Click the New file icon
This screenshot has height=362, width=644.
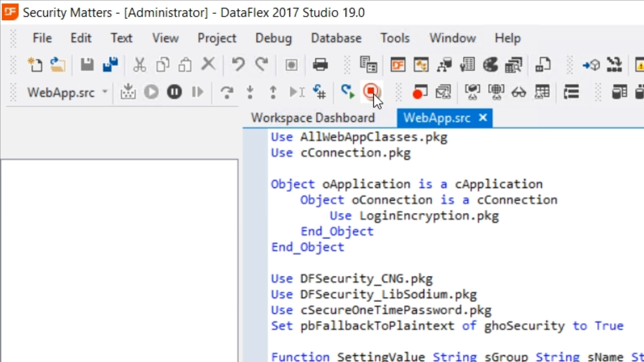[35, 65]
